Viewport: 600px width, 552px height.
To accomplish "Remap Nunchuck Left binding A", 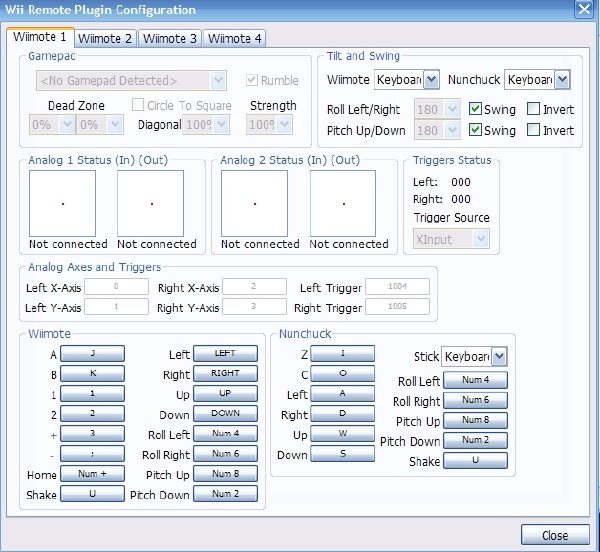I will coord(342,394).
